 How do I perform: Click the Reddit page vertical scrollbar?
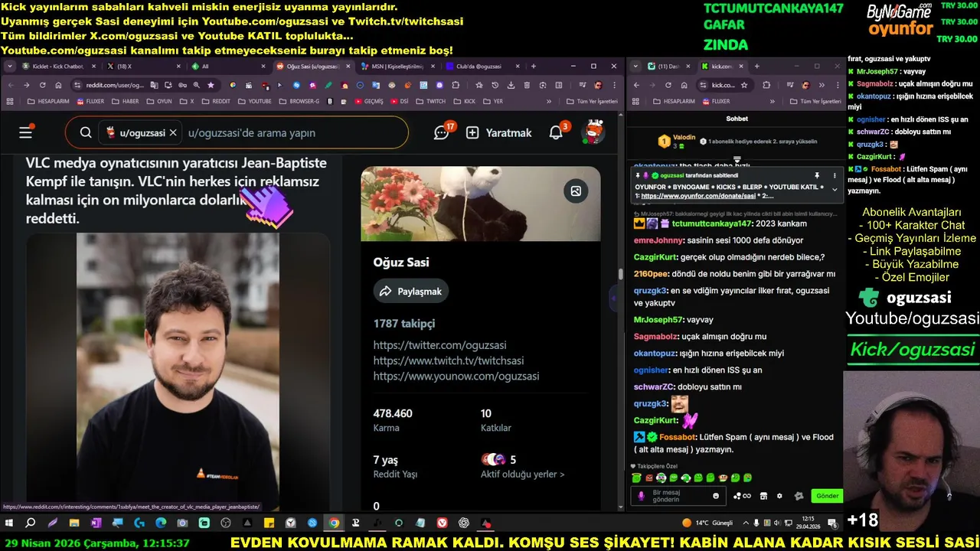620,274
